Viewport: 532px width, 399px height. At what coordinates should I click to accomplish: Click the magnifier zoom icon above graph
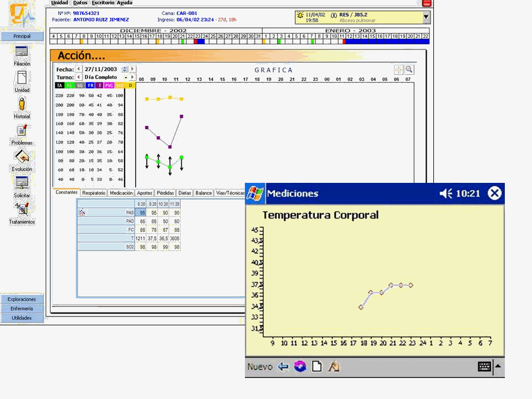(409, 70)
